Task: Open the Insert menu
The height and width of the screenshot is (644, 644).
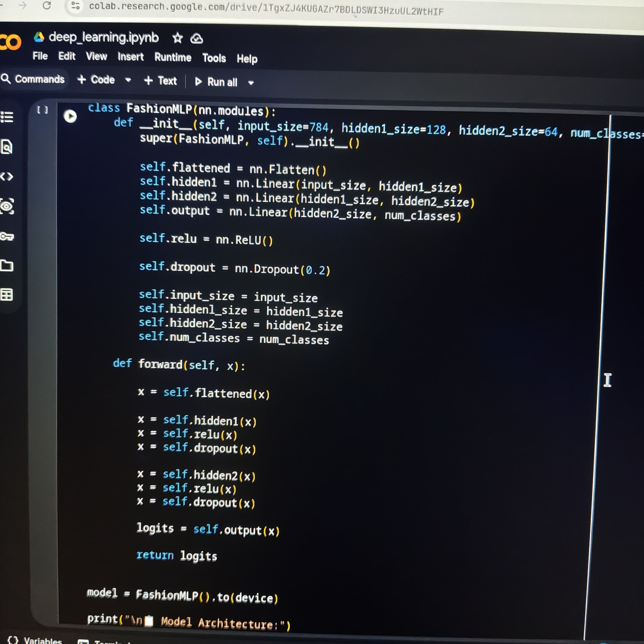Action: click(130, 57)
